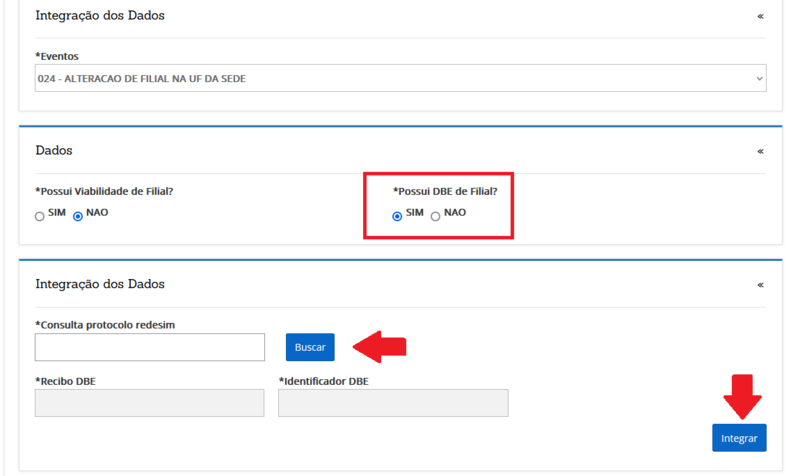Select SIM for Possui DBE de Filial

pyautogui.click(x=397, y=216)
